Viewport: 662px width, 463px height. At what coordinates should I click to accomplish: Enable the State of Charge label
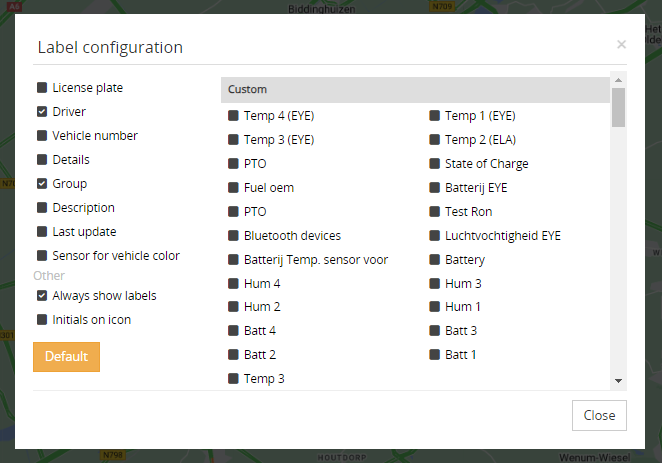click(434, 164)
